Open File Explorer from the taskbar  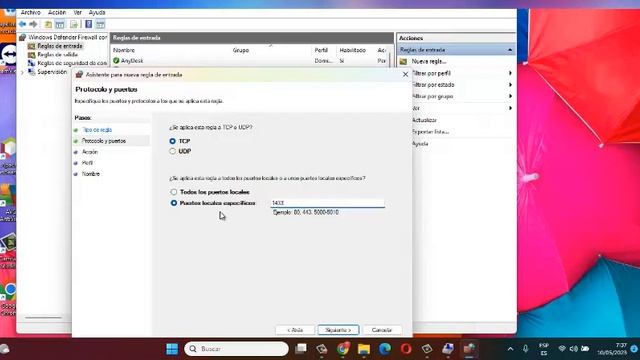(x=364, y=349)
